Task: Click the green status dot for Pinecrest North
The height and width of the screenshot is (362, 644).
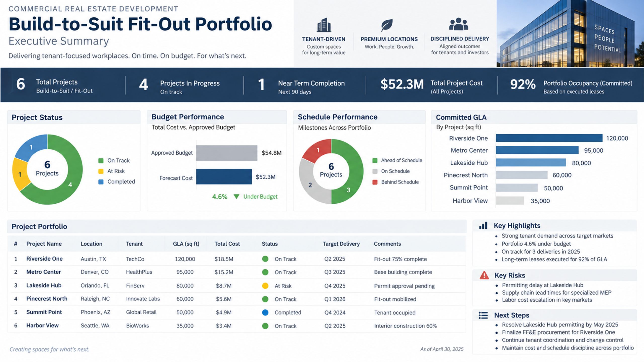Action: [265, 299]
